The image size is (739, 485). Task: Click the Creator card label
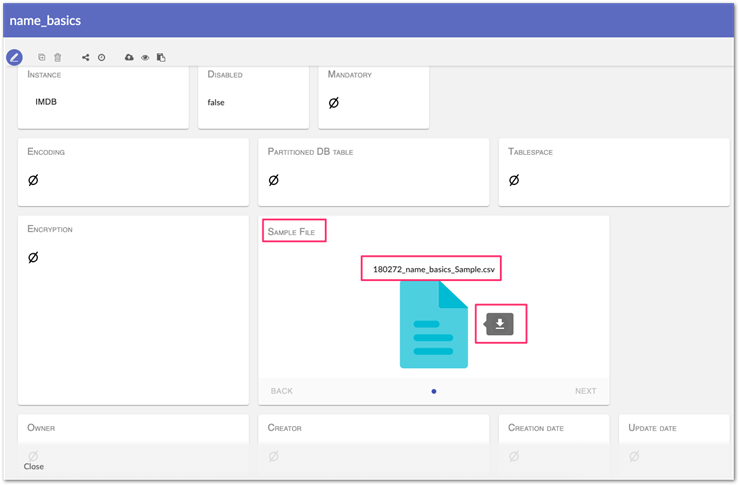tap(285, 428)
